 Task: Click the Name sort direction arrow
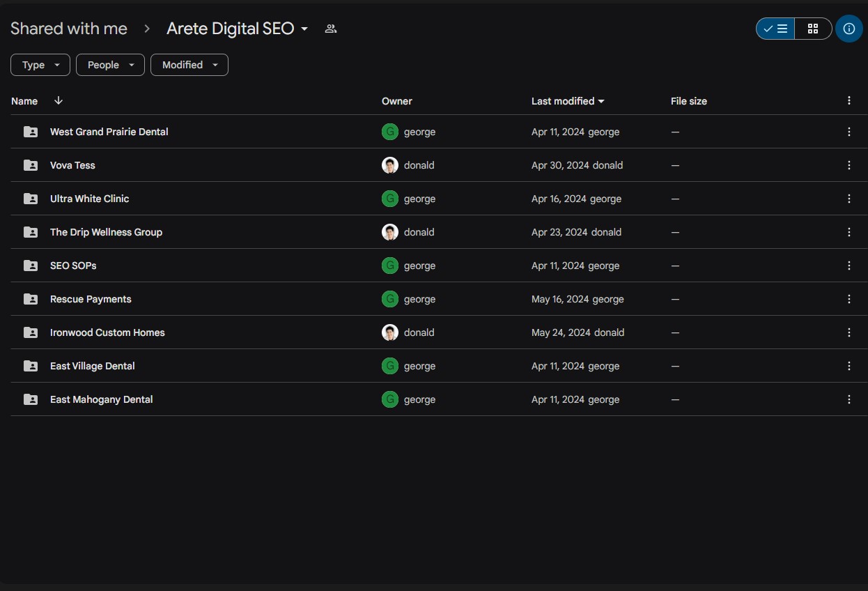pyautogui.click(x=59, y=100)
